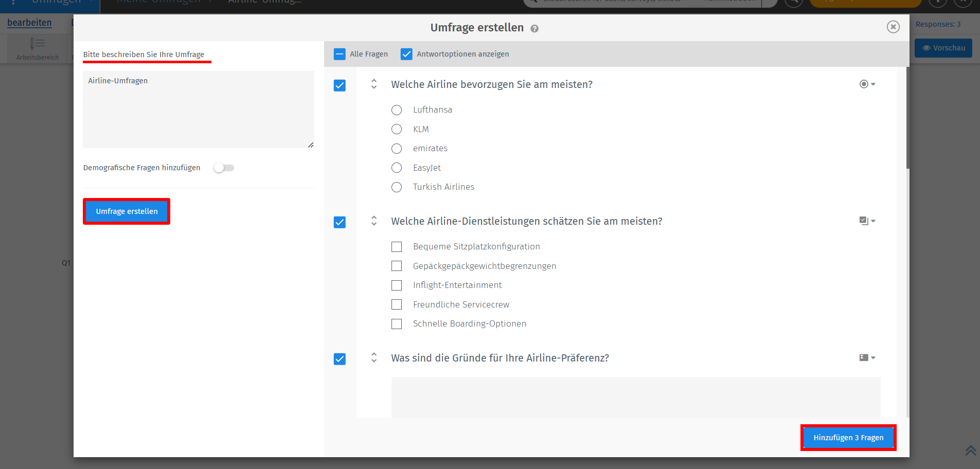
Task: Open the help icon next to Umfrage erstellen
Action: 534,28
